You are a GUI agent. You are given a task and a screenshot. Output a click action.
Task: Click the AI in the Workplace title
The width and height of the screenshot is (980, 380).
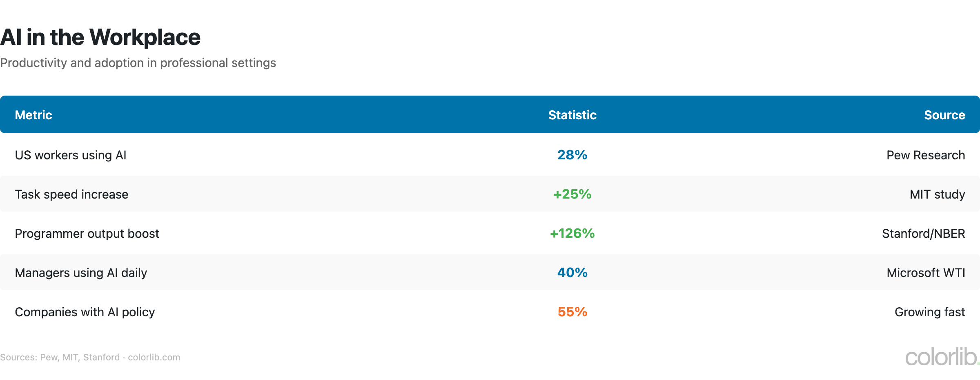100,37
